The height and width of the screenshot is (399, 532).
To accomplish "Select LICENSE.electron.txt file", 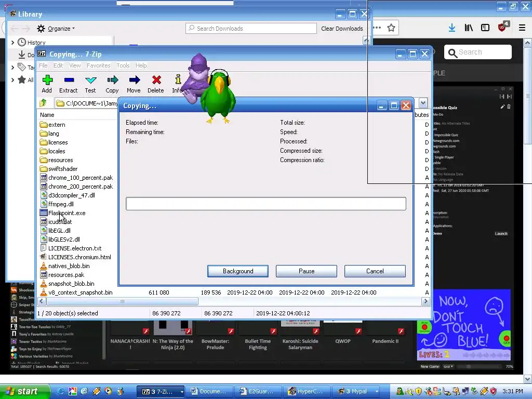I will [71, 248].
